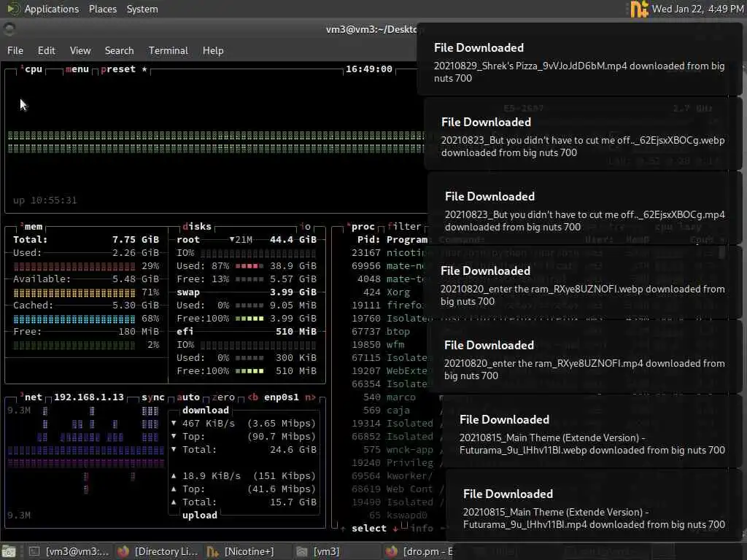747x560 pixels.
Task: Switch to next network interface with n
Action: 310,397
